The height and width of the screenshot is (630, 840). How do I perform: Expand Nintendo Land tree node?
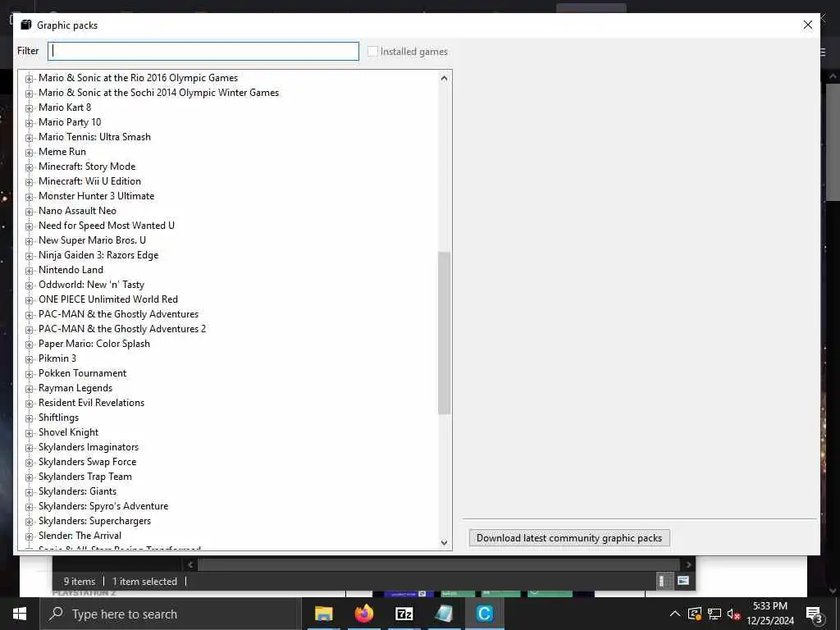click(x=30, y=271)
